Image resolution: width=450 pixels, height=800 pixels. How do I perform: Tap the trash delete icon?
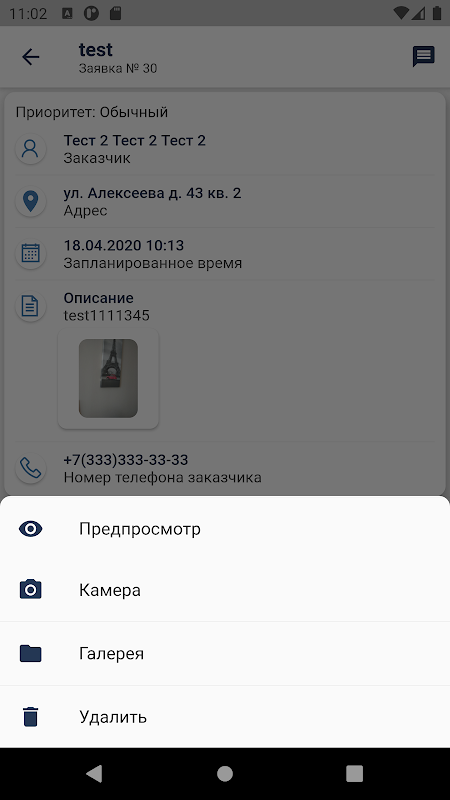point(31,716)
